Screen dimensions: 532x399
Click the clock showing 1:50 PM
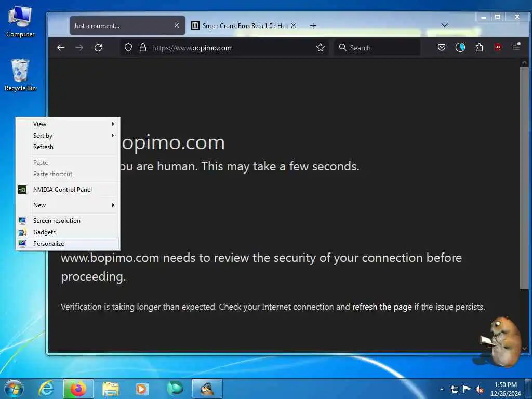tap(506, 389)
